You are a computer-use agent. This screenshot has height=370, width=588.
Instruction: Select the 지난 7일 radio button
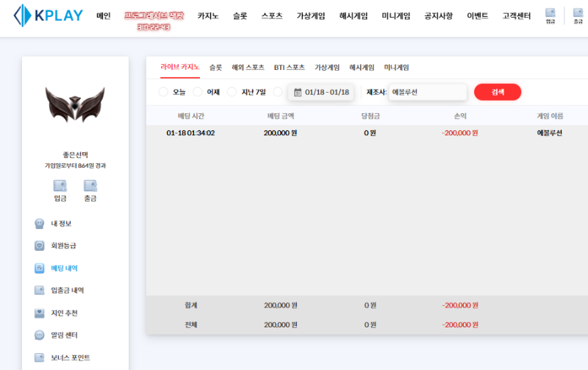[232, 92]
